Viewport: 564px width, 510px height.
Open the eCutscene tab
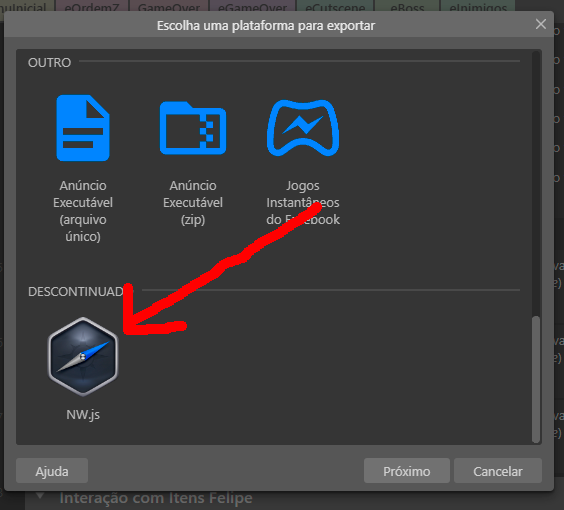point(335,6)
